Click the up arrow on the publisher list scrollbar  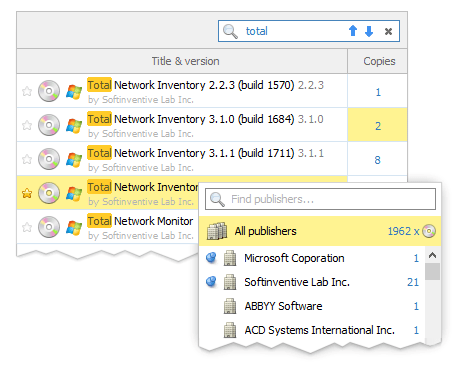pyautogui.click(x=432, y=255)
